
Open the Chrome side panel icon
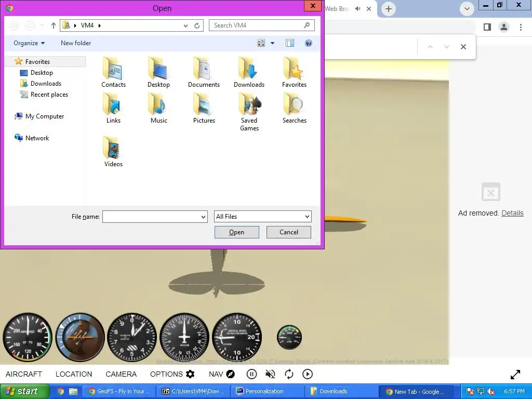[x=487, y=27]
